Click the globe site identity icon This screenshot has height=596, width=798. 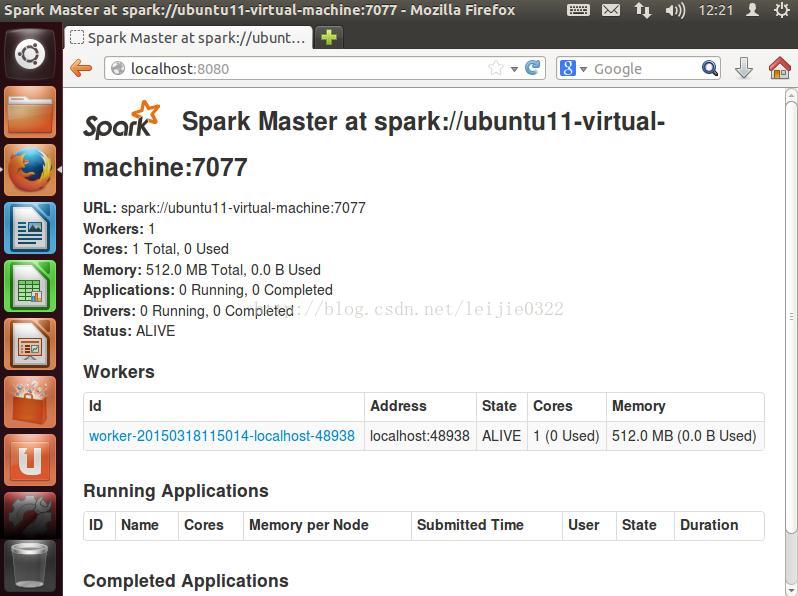click(118, 68)
